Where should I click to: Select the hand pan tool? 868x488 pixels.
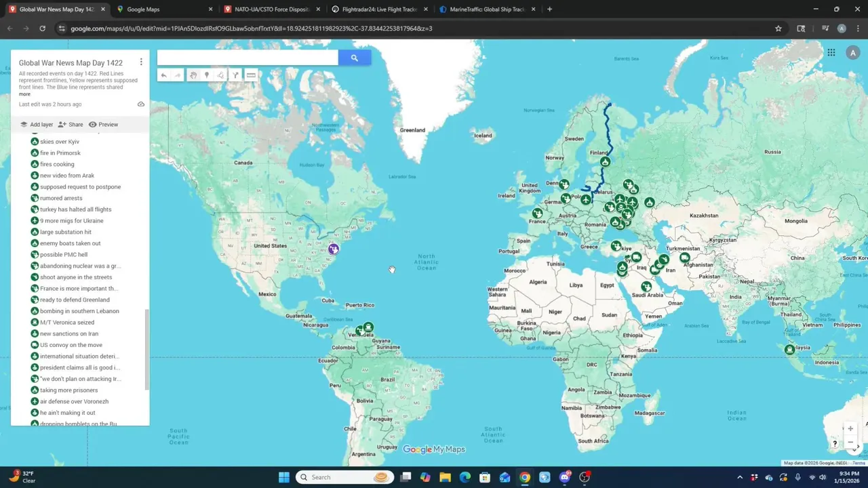(x=193, y=75)
